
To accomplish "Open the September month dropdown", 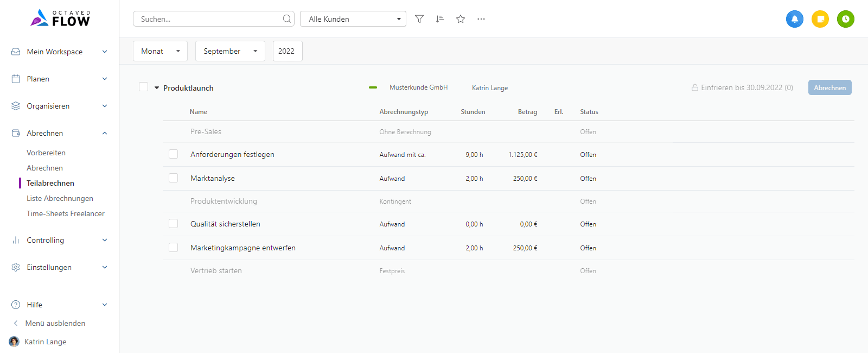I will click(230, 51).
